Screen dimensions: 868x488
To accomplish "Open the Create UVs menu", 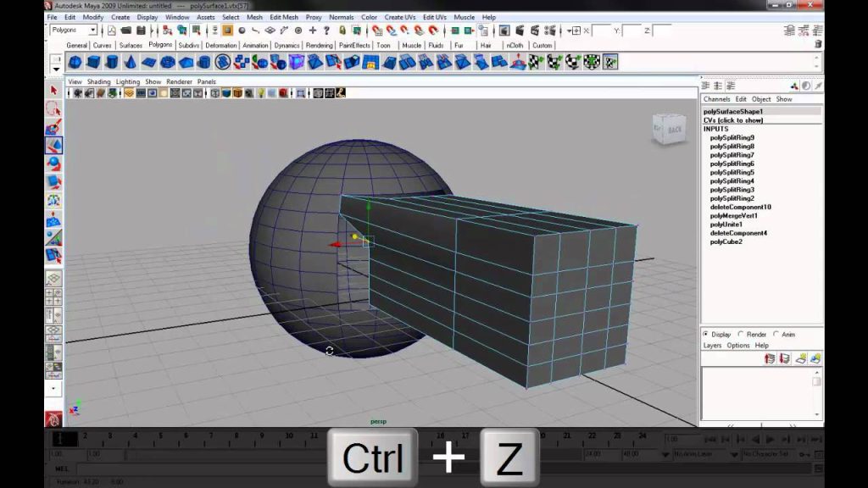I will click(400, 17).
